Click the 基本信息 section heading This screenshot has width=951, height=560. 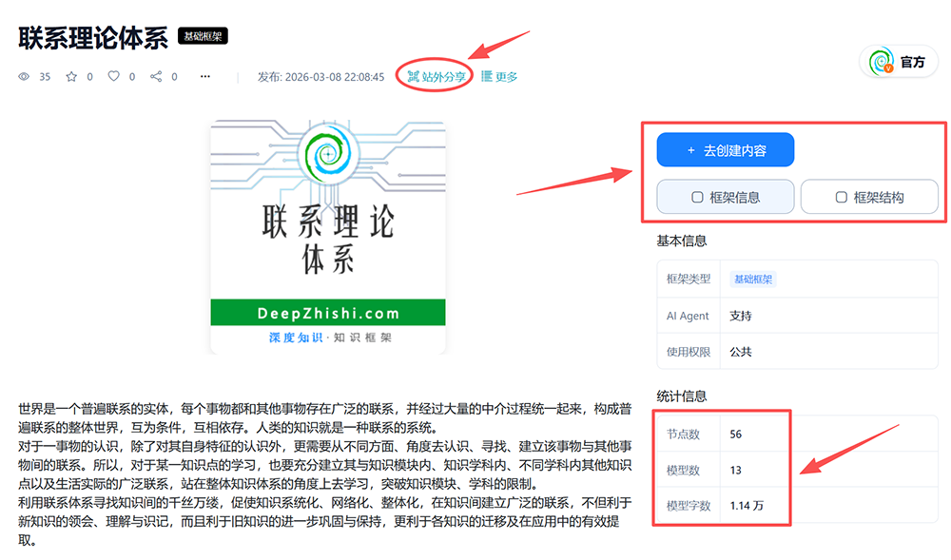click(682, 241)
